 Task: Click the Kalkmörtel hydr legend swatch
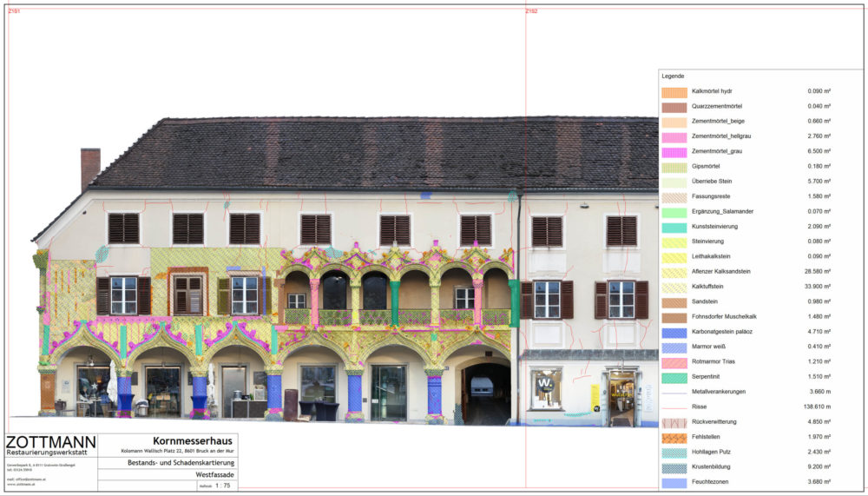(x=674, y=92)
